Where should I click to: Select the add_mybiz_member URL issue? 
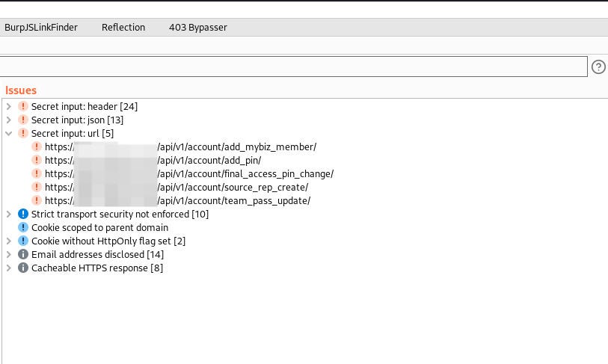(x=181, y=147)
